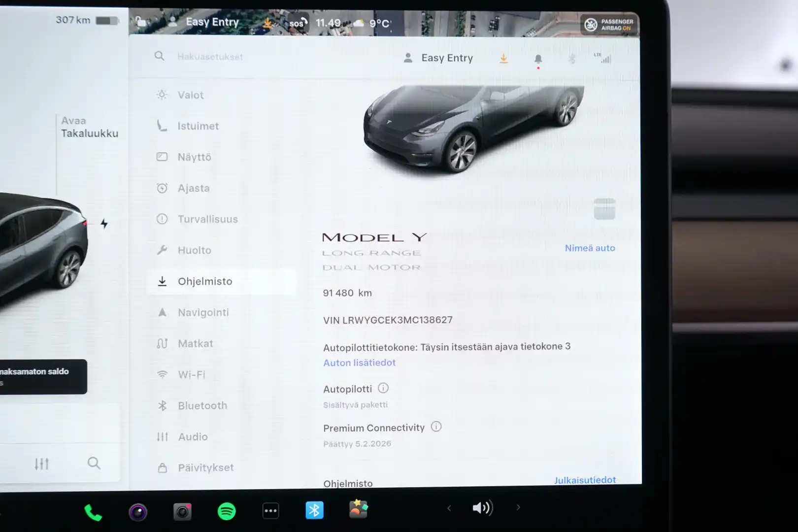
Task: Tap the speaker volume icon
Action: [482, 507]
